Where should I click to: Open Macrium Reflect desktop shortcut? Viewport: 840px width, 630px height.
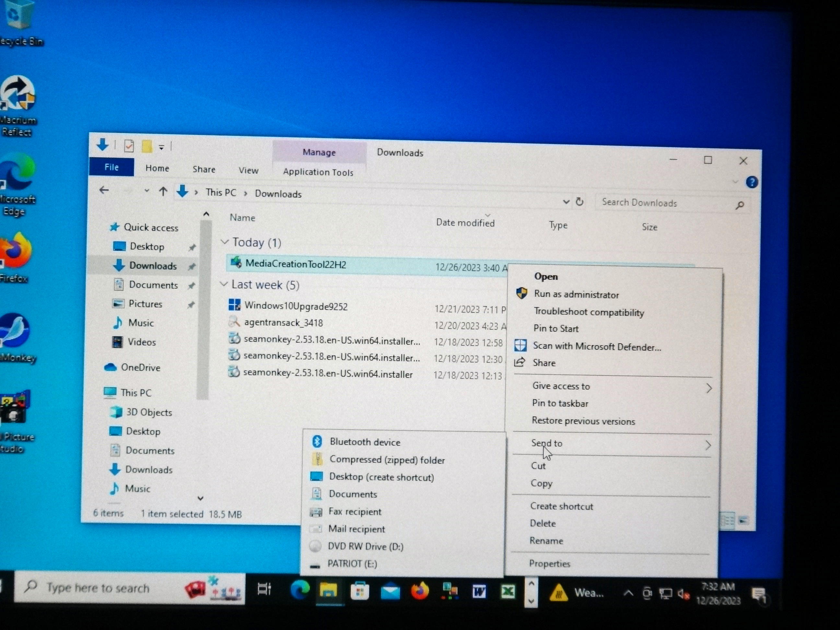click(17, 105)
